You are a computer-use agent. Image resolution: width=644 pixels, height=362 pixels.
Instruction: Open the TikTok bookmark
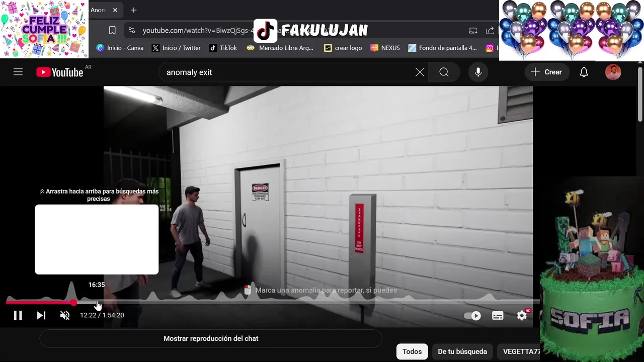point(223,48)
